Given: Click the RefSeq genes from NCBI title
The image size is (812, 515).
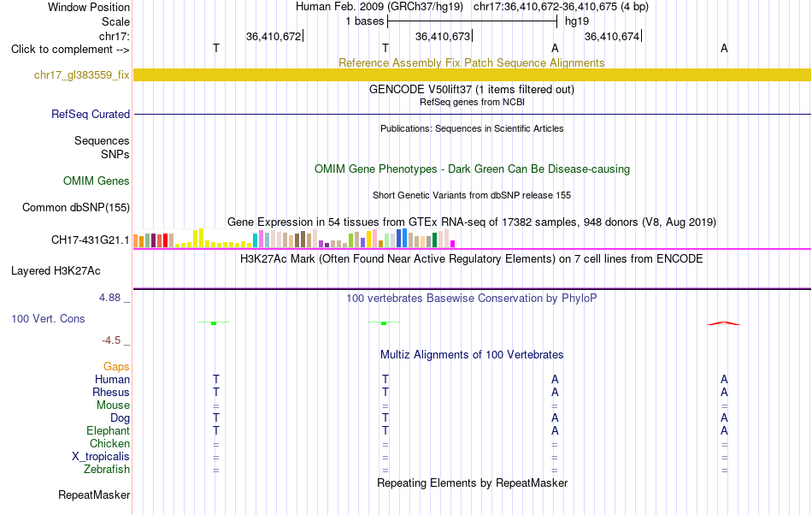Looking at the screenshot, I should (x=472, y=102).
